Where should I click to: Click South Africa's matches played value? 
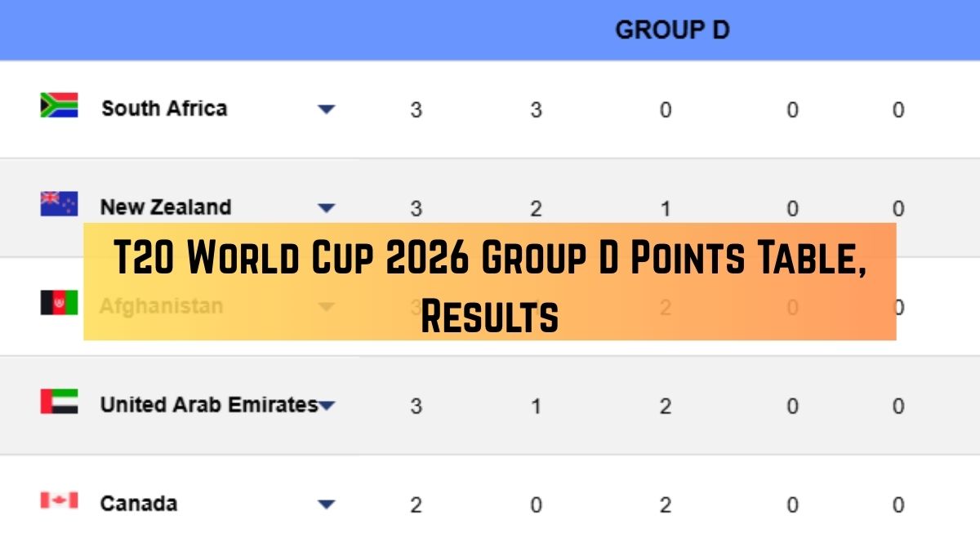416,110
